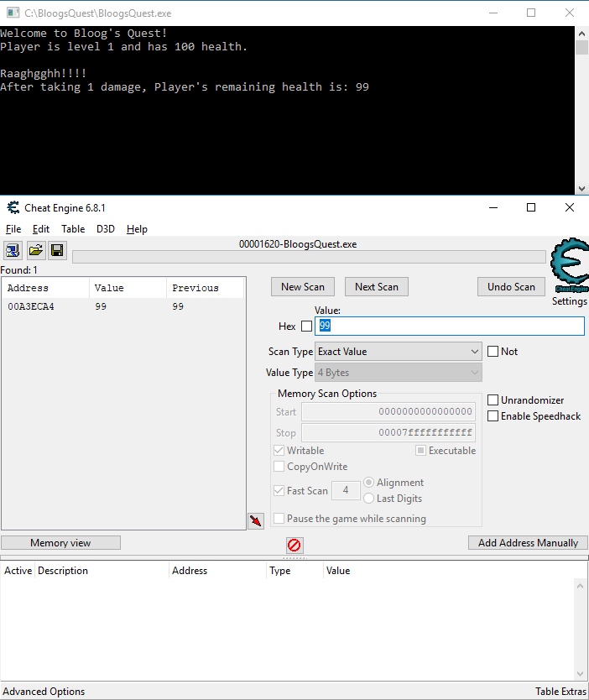Maximize the Cheat Engine window
The image size is (589, 700).
coord(531,207)
